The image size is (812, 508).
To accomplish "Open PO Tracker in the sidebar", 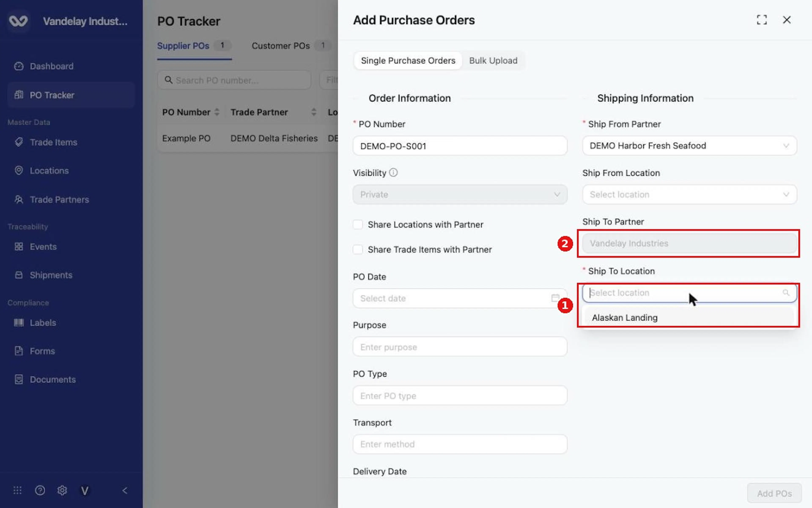I will click(71, 95).
